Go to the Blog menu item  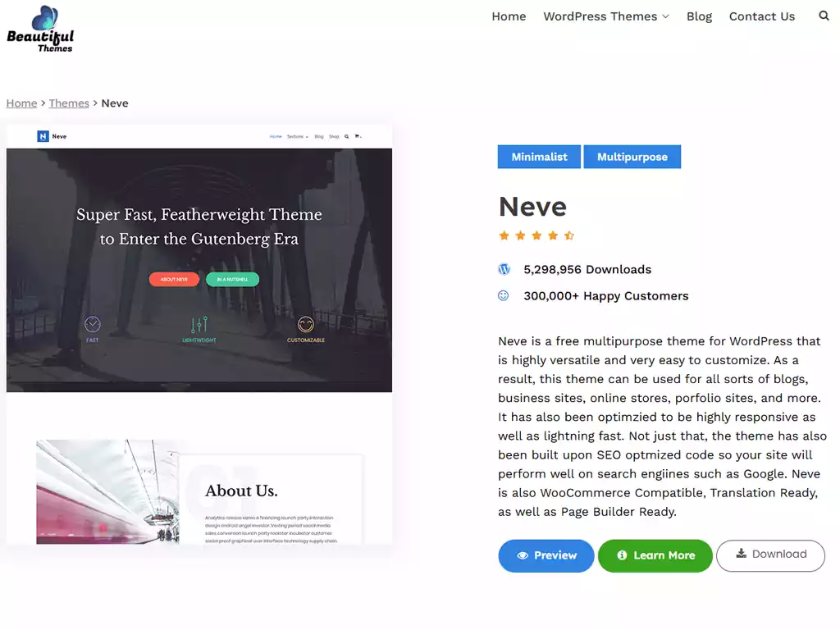pos(699,16)
